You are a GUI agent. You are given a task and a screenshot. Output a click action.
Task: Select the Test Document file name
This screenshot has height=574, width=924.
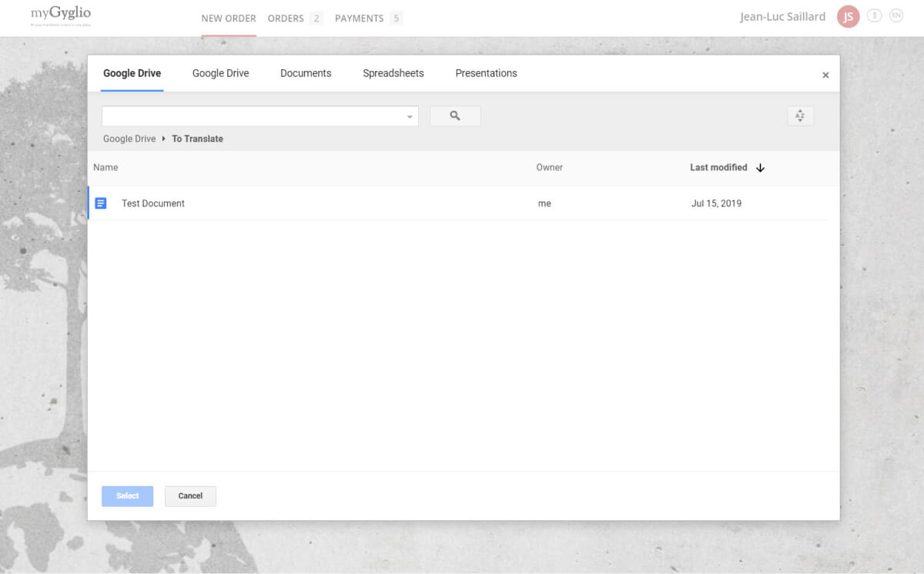point(153,204)
